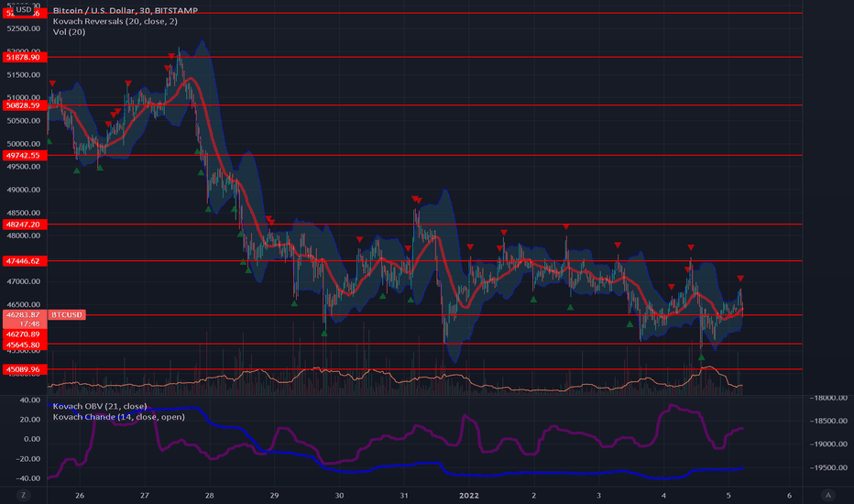Click the A auto-scale button in the corner
This screenshot has width=854, height=504.
coord(828,495)
